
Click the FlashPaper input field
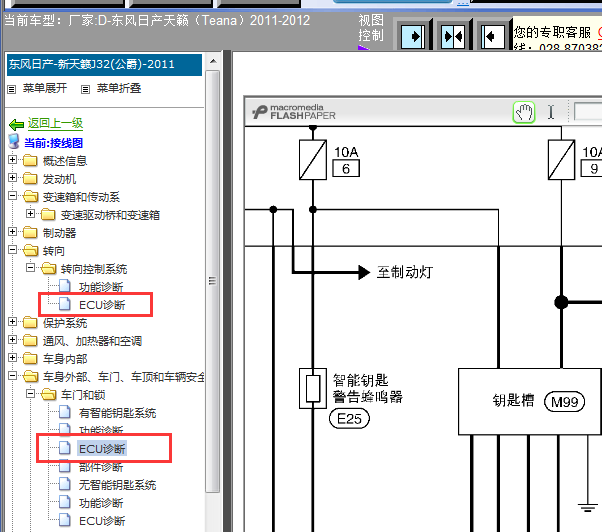588,112
